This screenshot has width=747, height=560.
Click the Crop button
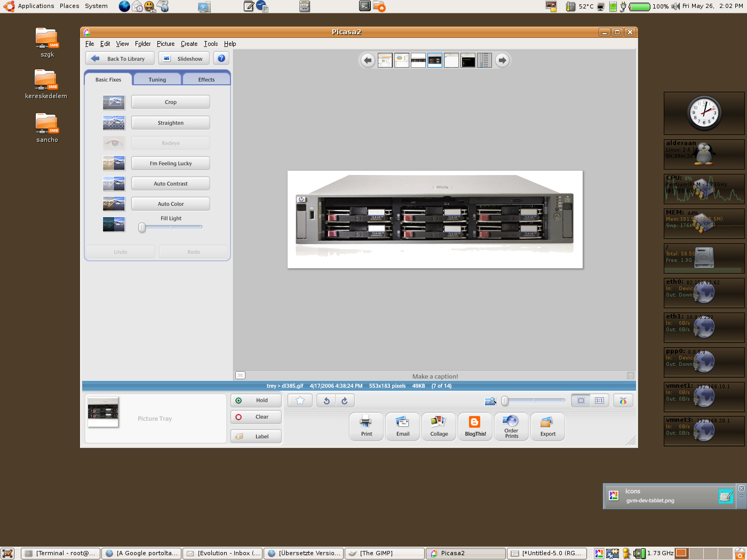[x=171, y=102]
